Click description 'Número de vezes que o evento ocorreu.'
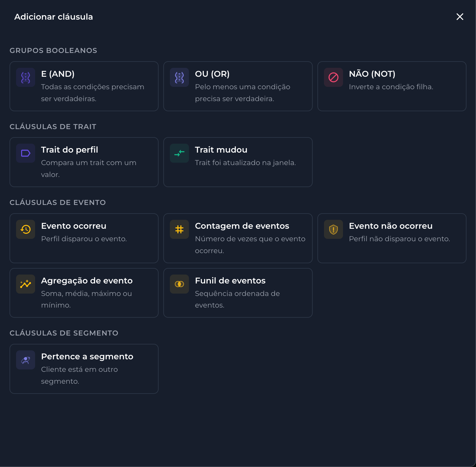The height and width of the screenshot is (467, 476). tap(250, 245)
